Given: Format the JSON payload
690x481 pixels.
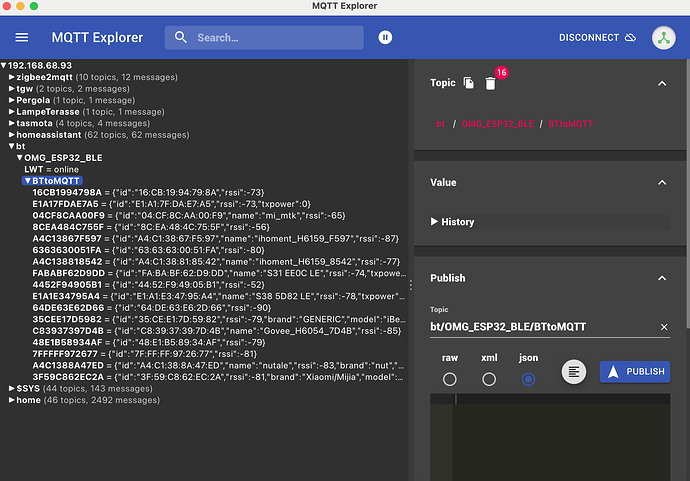Looking at the screenshot, I should click(573, 372).
